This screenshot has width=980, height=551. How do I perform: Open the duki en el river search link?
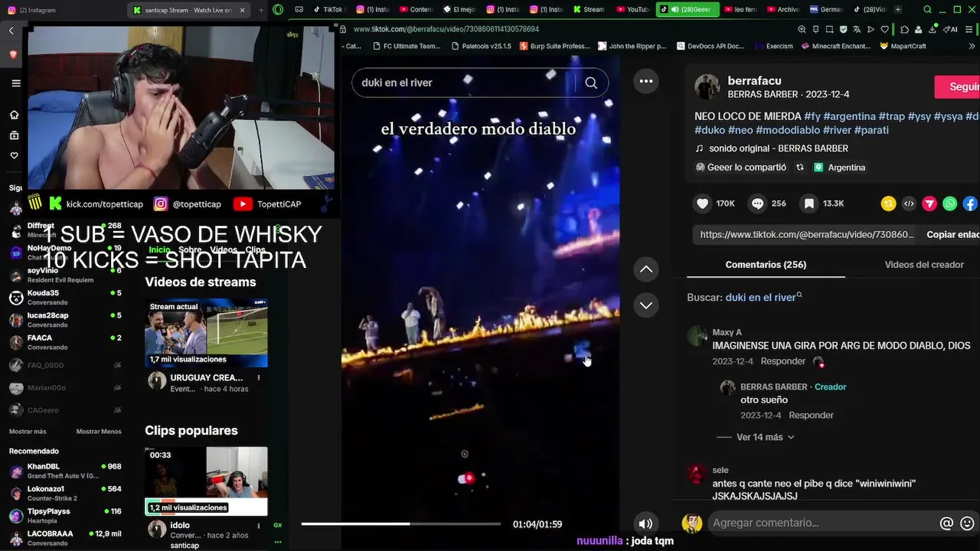763,298
